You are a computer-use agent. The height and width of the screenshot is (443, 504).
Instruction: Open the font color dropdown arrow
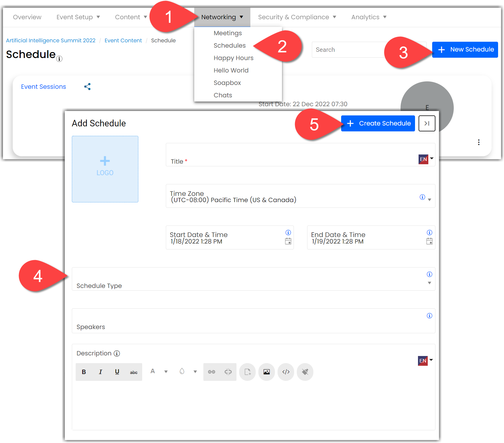(166, 372)
